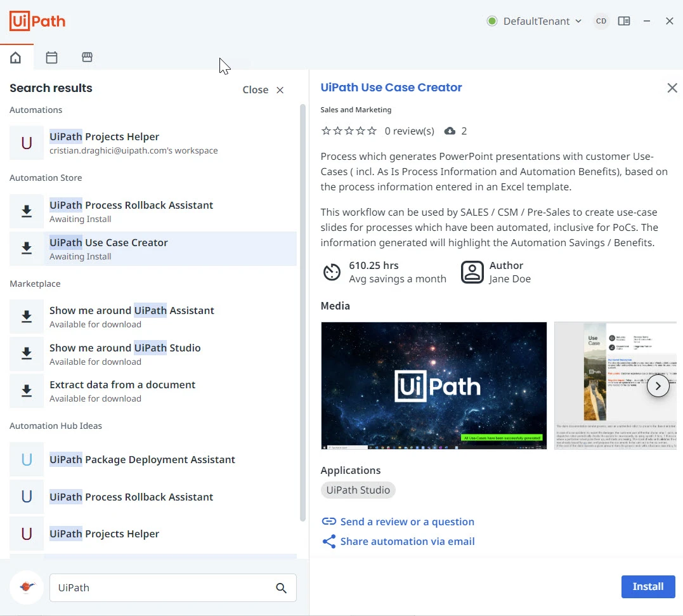Click the U icon of Projects Helper automation
683x616 pixels.
(27, 143)
